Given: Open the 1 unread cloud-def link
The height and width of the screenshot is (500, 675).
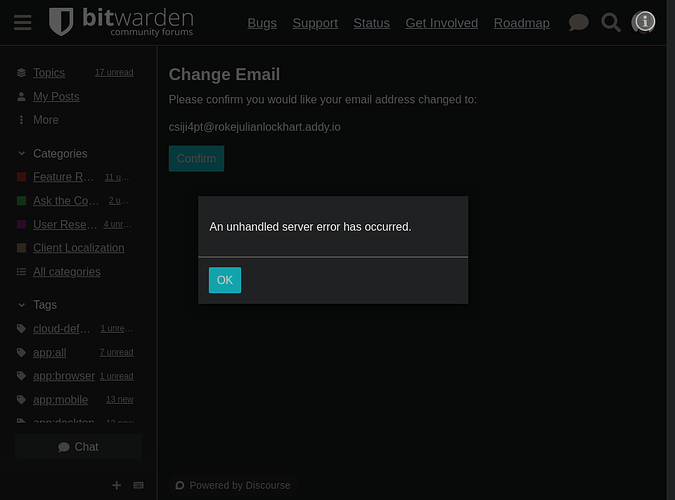Looking at the screenshot, I should (117, 328).
